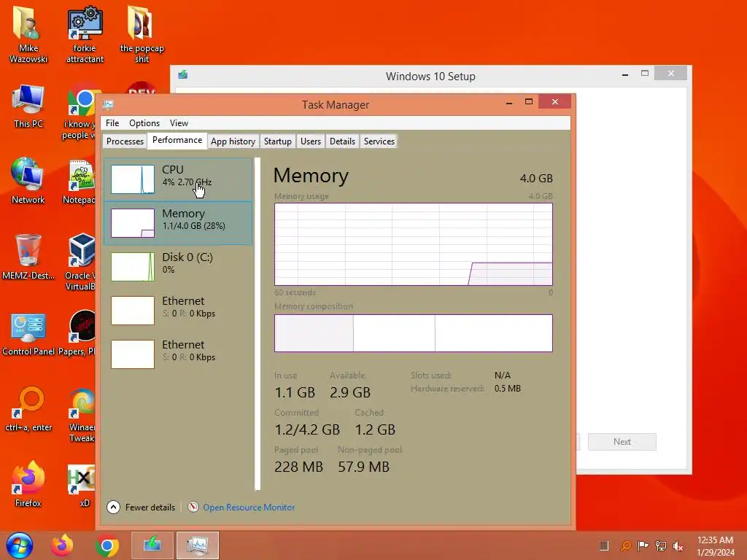
Task: Select the CPU performance item
Action: click(178, 179)
